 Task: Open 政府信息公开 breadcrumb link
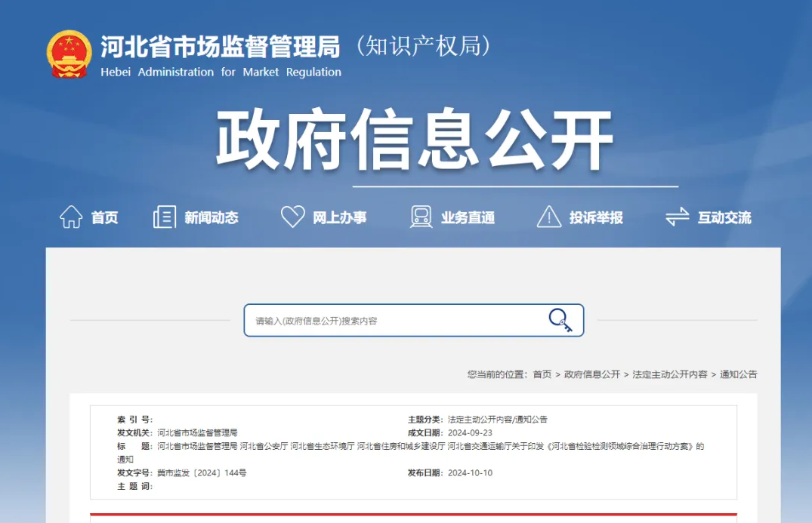(592, 374)
